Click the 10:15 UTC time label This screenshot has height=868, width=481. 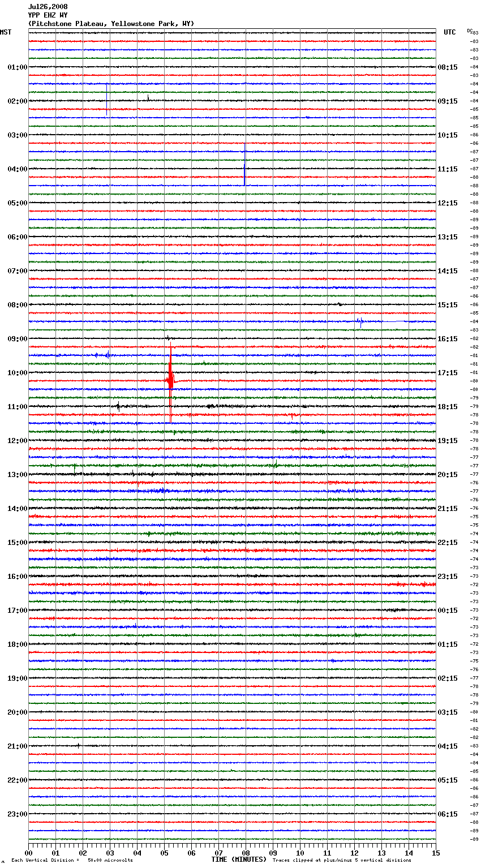448,135
